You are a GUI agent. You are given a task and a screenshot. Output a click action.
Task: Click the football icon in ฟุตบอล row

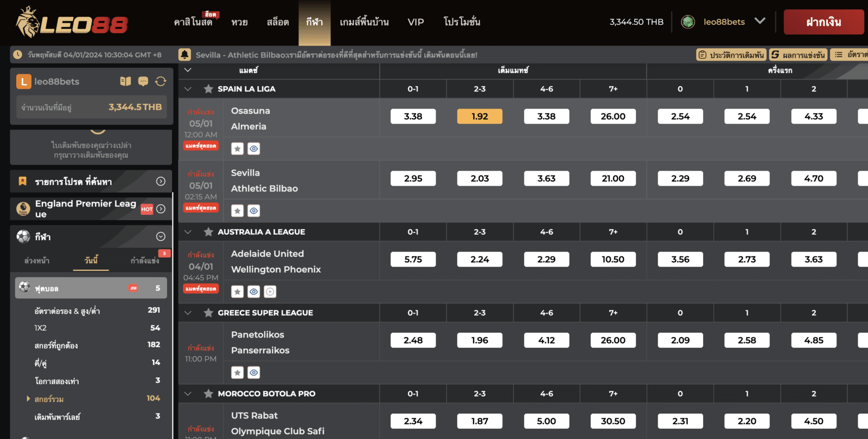click(24, 287)
